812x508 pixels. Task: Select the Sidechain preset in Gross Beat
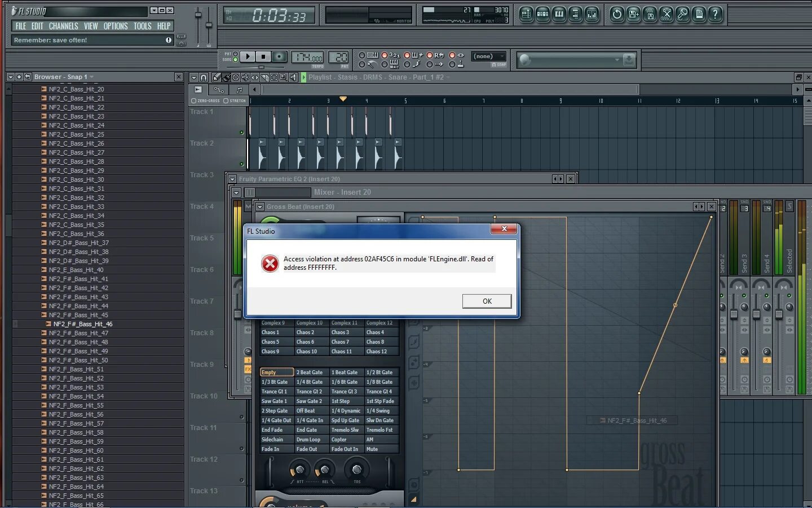(x=277, y=440)
